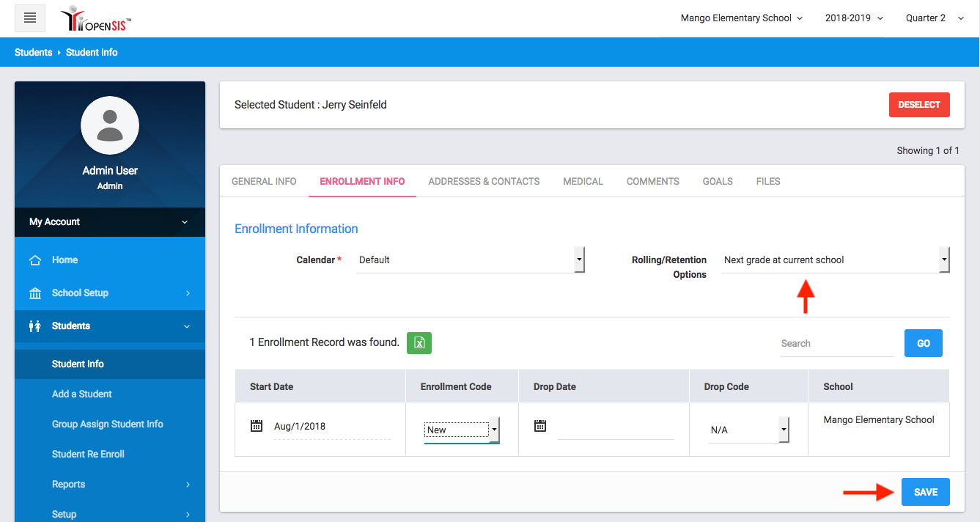Switch to the General Info tab
Image resolution: width=980 pixels, height=522 pixels.
click(264, 182)
